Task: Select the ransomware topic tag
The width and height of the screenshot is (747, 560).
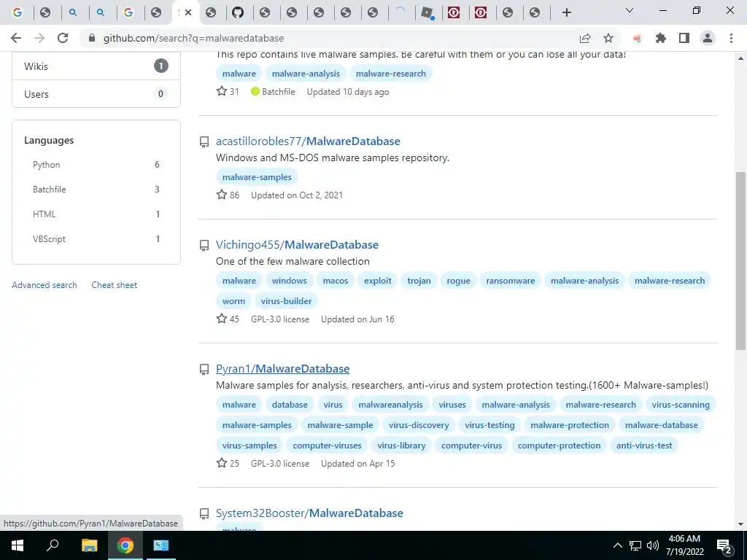Action: point(510,281)
